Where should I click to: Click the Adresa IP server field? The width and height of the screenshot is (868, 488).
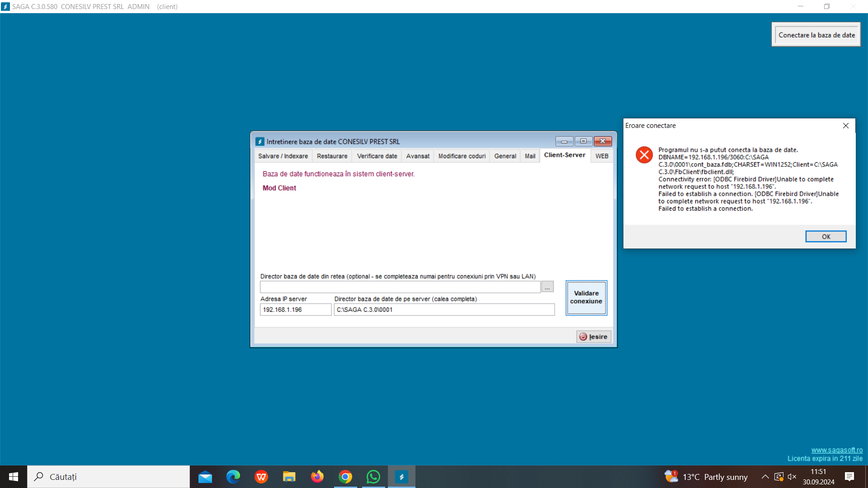[296, 310]
